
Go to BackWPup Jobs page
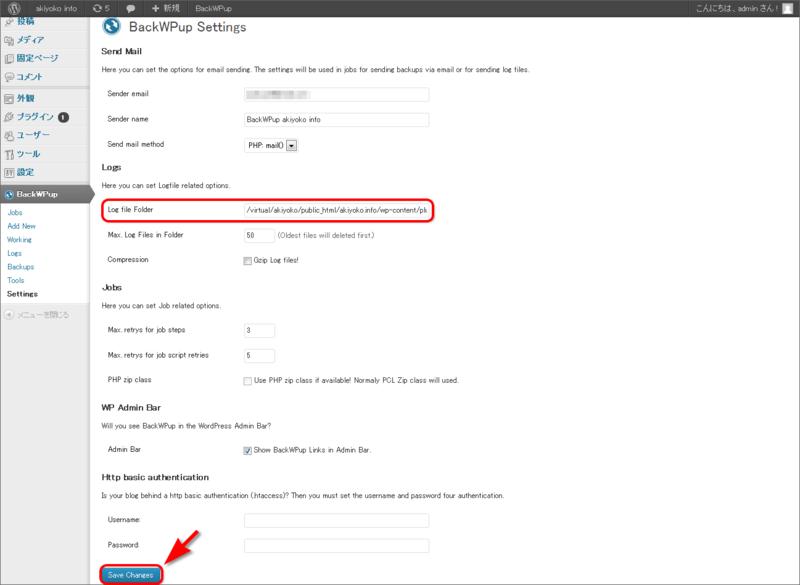pyautogui.click(x=15, y=213)
